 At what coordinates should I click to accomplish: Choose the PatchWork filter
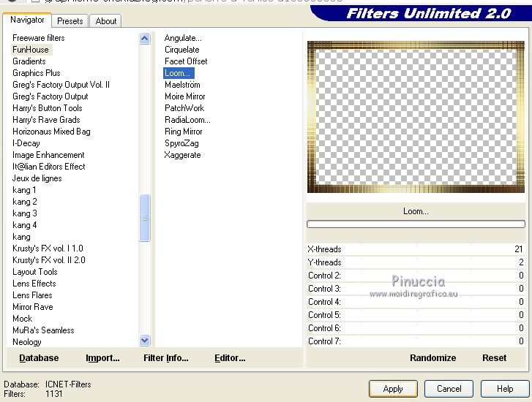(184, 108)
